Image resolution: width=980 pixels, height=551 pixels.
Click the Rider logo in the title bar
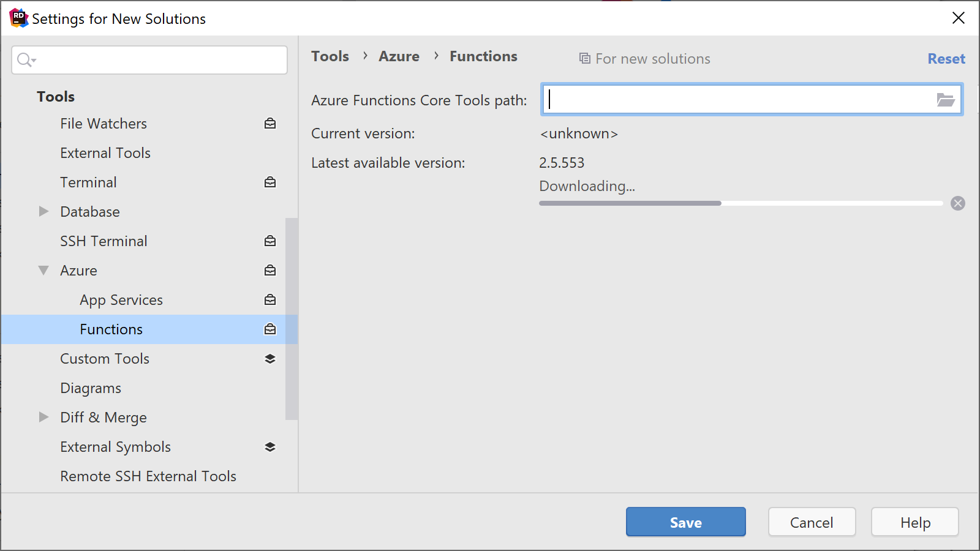click(x=19, y=18)
